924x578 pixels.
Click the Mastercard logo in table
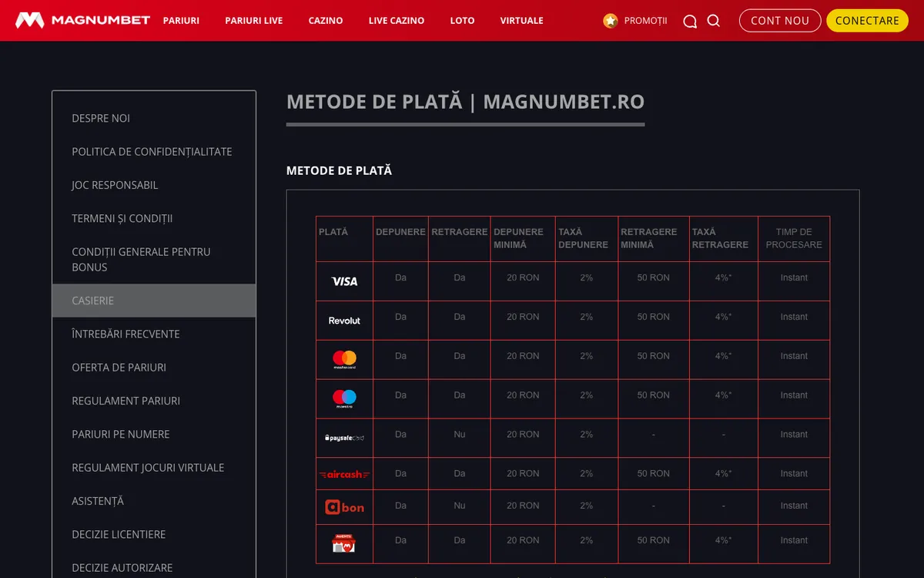tap(344, 360)
